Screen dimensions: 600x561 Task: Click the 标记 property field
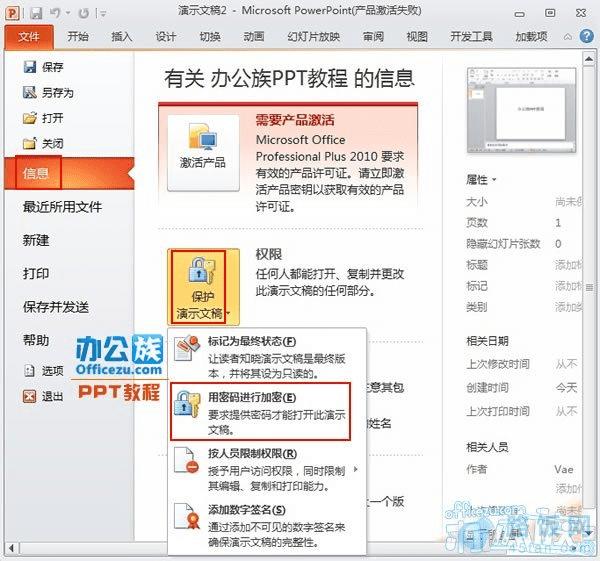[569, 285]
